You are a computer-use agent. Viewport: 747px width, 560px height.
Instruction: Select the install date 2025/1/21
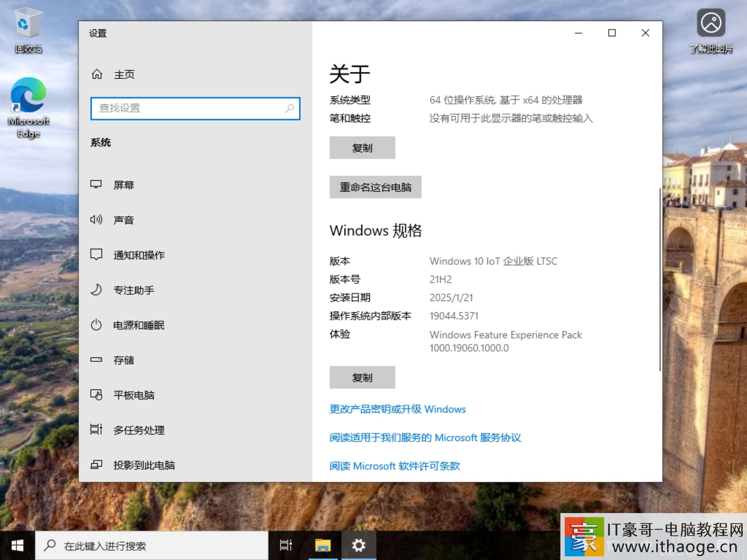[451, 297]
